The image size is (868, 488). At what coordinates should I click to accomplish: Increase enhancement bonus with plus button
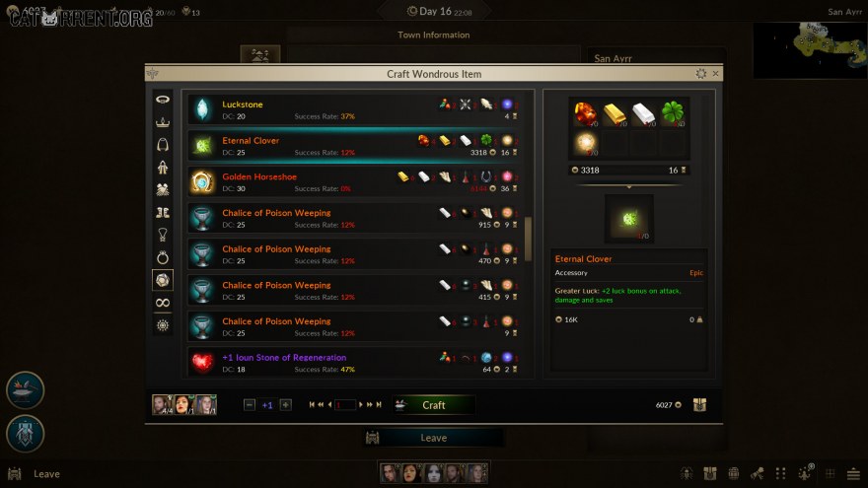tap(286, 405)
